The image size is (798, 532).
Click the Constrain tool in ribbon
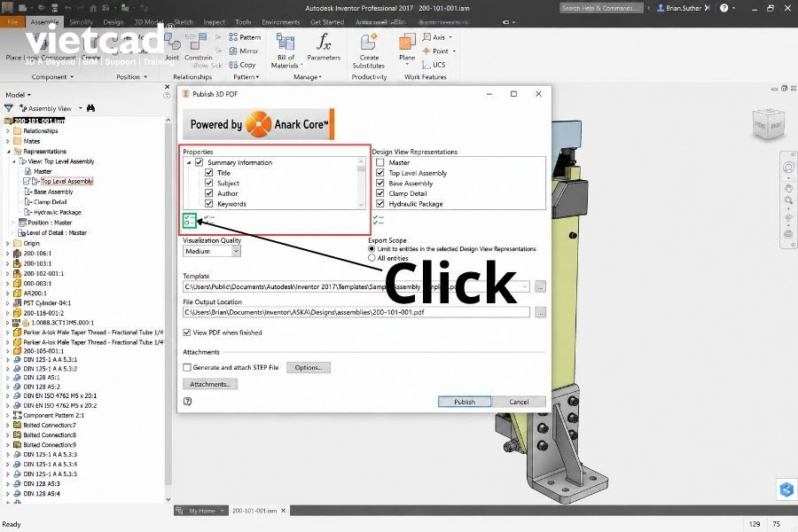pyautogui.click(x=199, y=47)
